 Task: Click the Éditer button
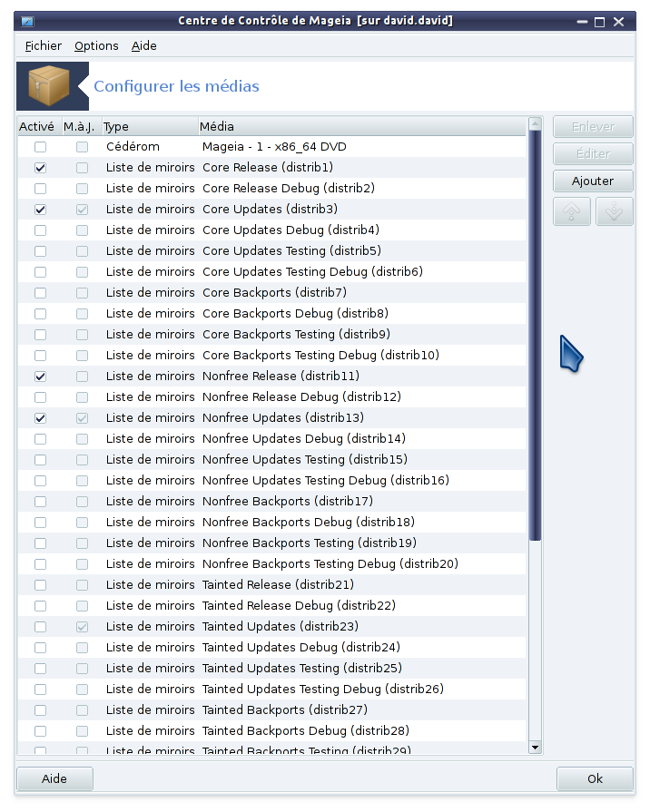point(593,154)
